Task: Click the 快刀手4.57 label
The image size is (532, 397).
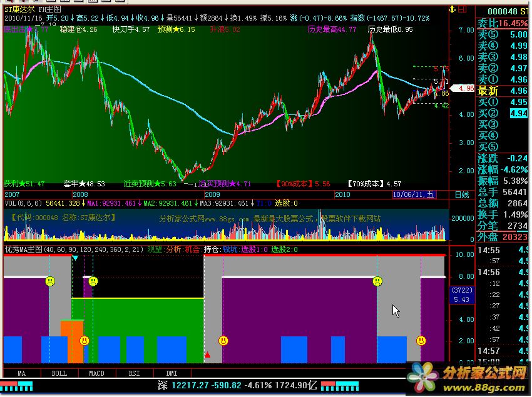Action: (x=131, y=29)
